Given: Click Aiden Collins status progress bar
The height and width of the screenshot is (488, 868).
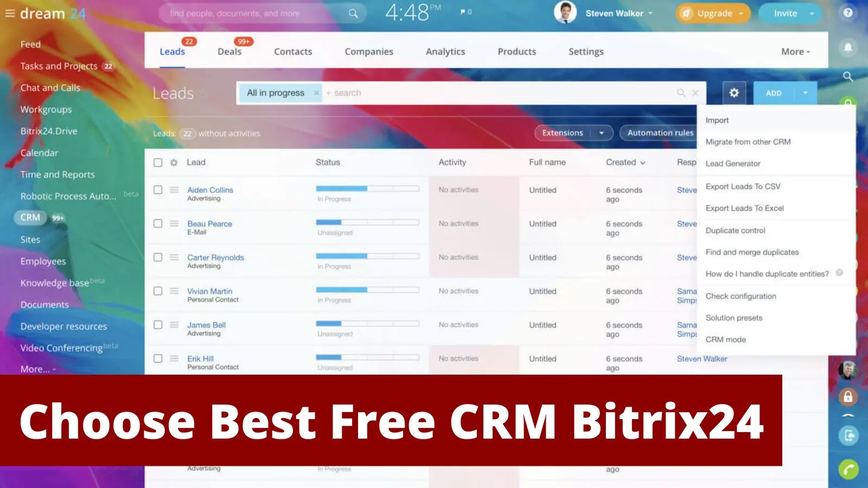Looking at the screenshot, I should coord(367,189).
